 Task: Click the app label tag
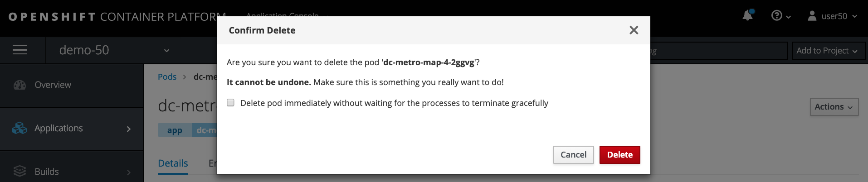tap(175, 130)
